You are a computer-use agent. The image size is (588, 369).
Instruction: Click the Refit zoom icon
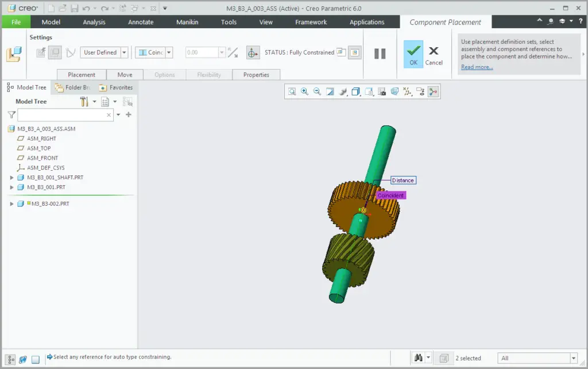292,91
